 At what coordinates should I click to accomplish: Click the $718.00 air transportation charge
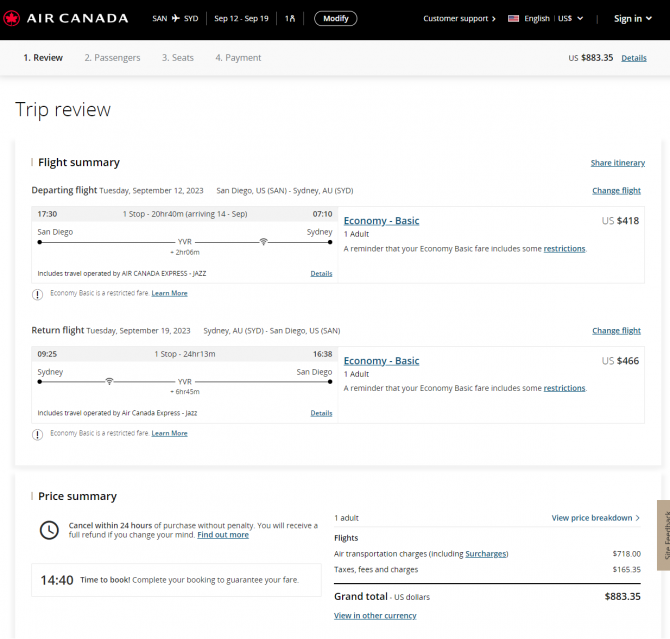(x=626, y=554)
